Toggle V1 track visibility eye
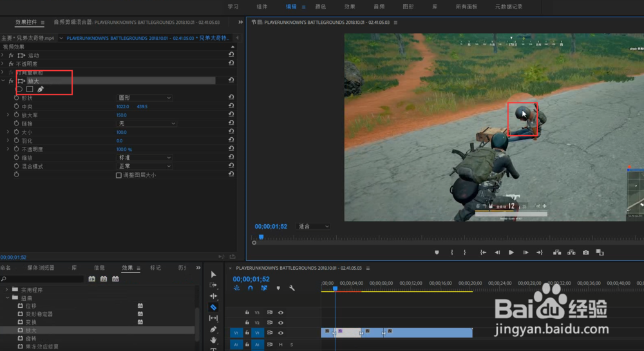 pos(281,333)
